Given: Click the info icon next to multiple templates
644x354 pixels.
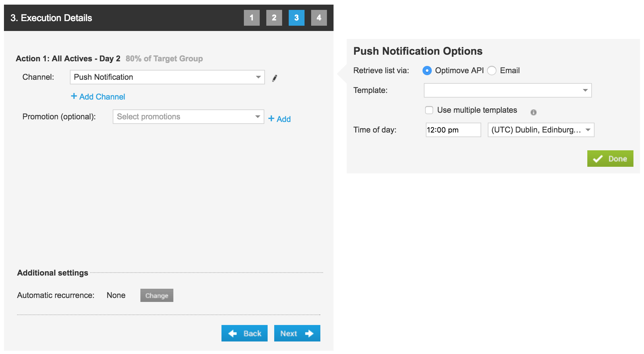Looking at the screenshot, I should tap(533, 112).
